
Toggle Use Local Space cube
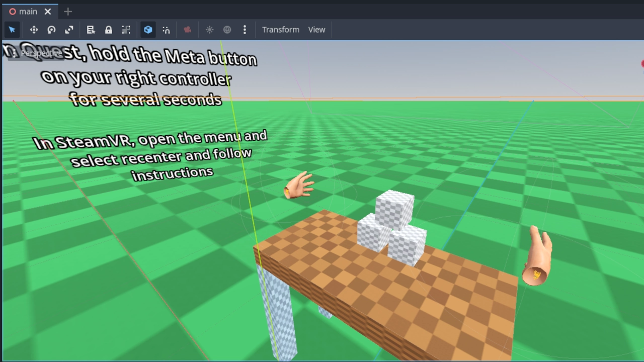(148, 30)
